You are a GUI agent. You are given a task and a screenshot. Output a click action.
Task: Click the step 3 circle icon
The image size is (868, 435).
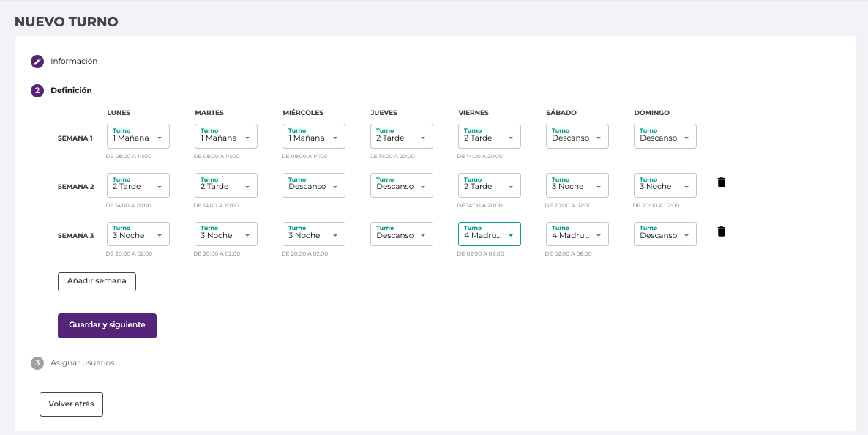pyautogui.click(x=37, y=363)
